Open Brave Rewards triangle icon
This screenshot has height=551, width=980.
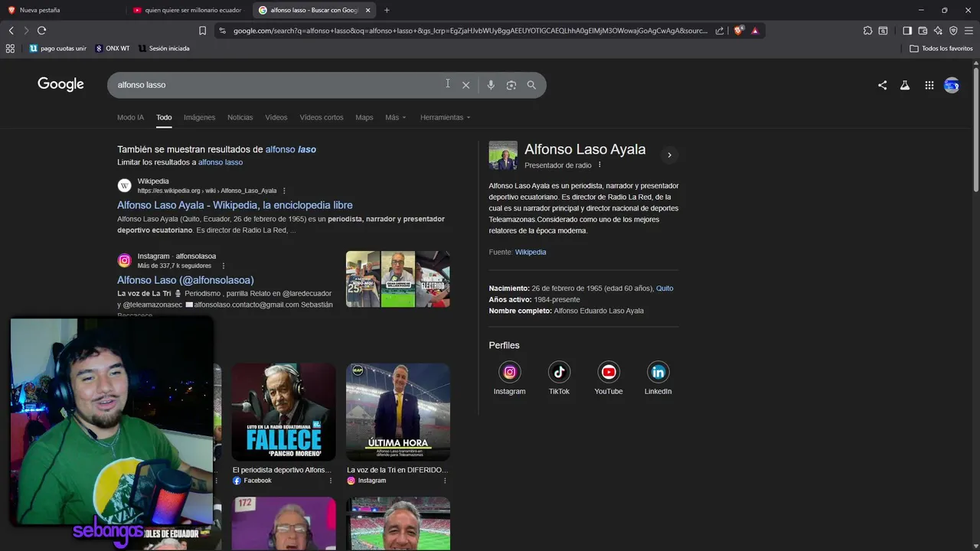coord(755,31)
